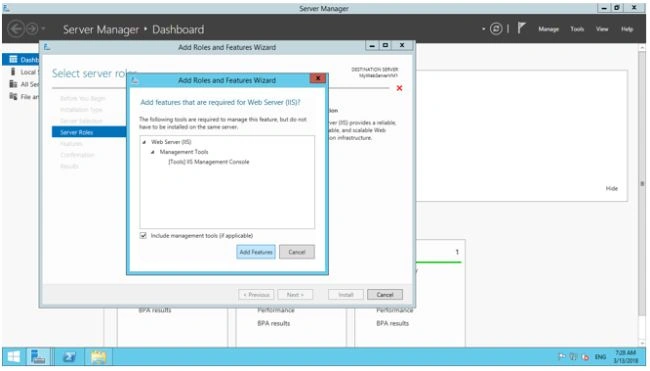
Task: Click the red X error icon in wizard
Action: point(399,88)
